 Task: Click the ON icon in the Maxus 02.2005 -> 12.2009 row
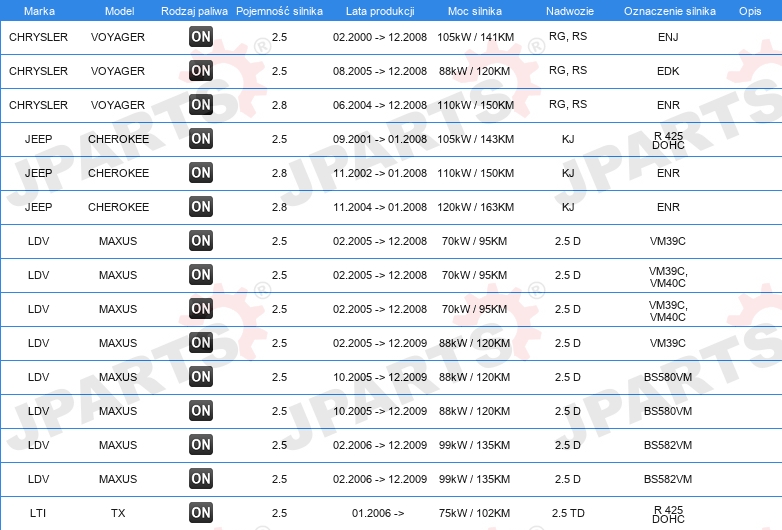(x=201, y=343)
